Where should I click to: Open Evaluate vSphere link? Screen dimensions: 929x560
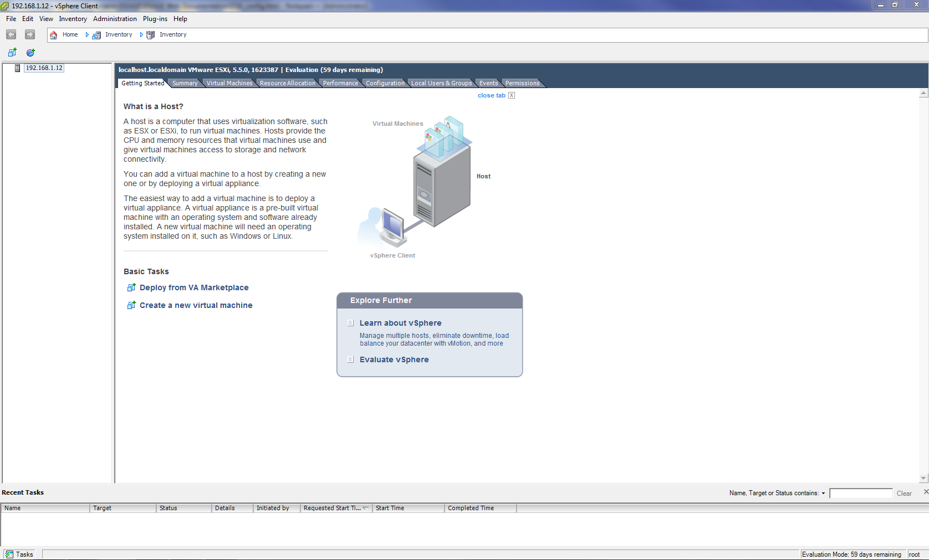pos(394,359)
